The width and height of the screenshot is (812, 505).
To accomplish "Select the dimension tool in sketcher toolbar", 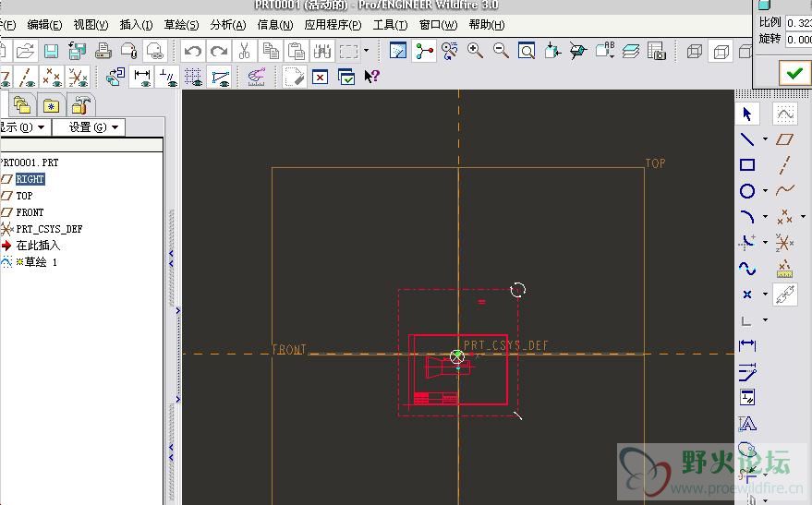I will tap(746, 345).
